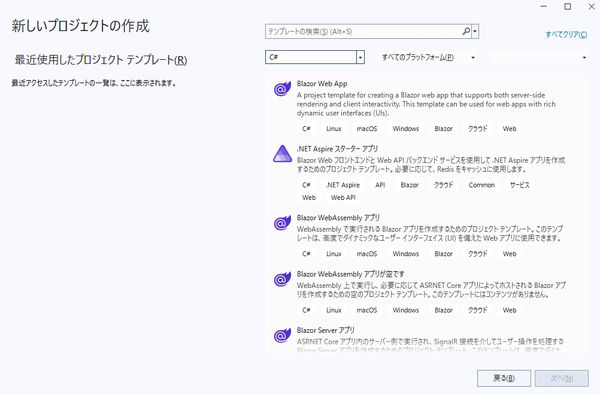Image resolution: width=600 pixels, height=395 pixels.
Task: Click the Blazor Server アプリ template icon
Action: tap(282, 335)
